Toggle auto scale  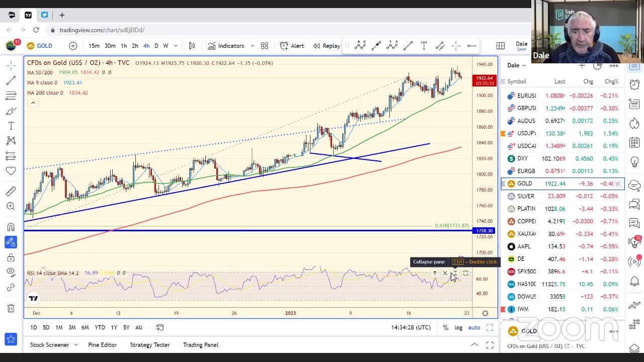pyautogui.click(x=474, y=327)
